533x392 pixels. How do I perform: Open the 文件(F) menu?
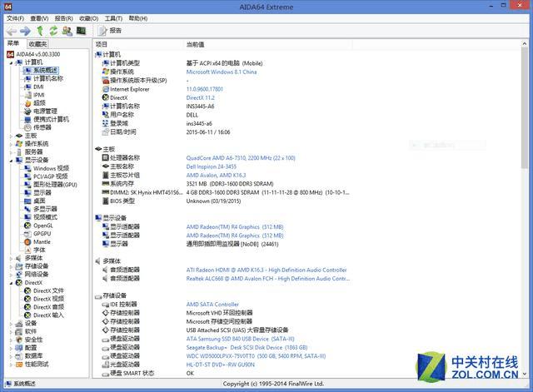(15, 18)
